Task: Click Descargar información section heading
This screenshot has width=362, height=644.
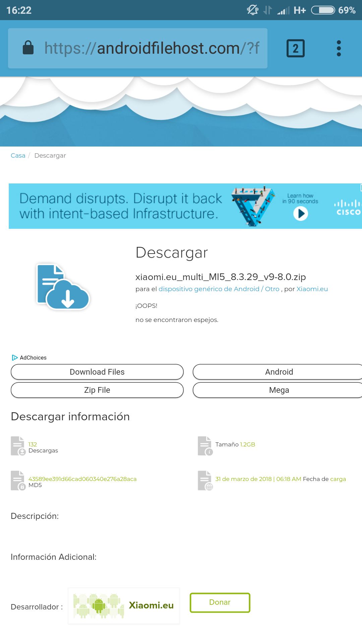Action: (70, 417)
